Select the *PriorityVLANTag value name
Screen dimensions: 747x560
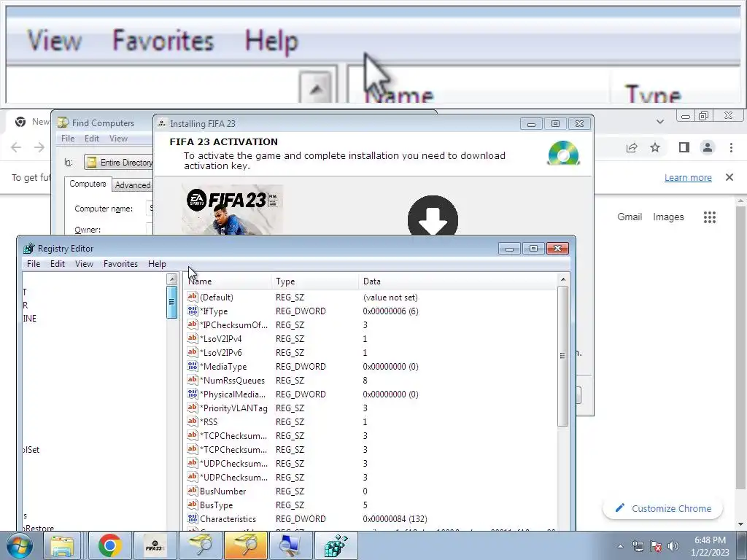233,408
